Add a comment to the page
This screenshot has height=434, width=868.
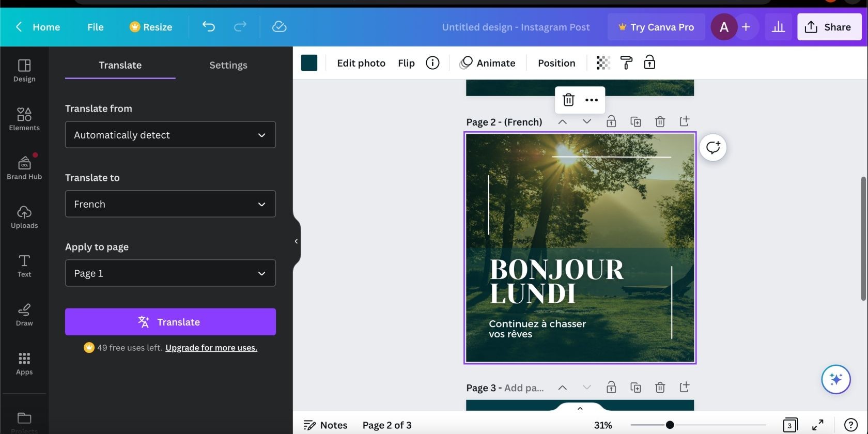[713, 148]
